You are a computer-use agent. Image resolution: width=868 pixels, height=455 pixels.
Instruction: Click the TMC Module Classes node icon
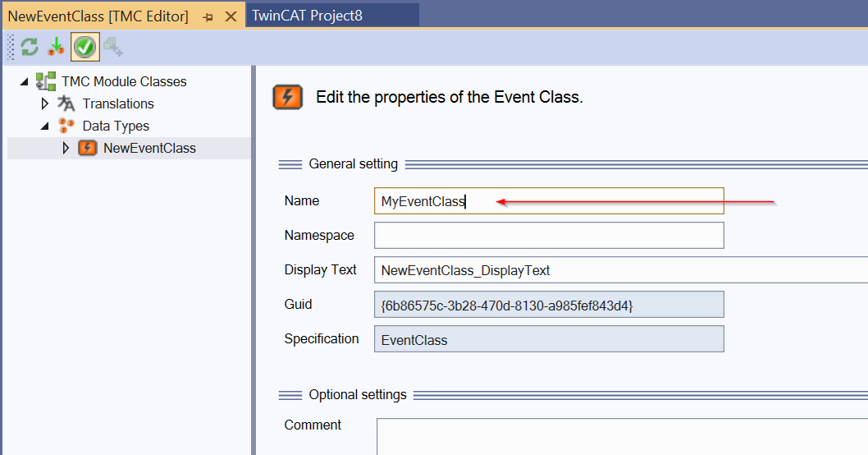[x=46, y=81]
